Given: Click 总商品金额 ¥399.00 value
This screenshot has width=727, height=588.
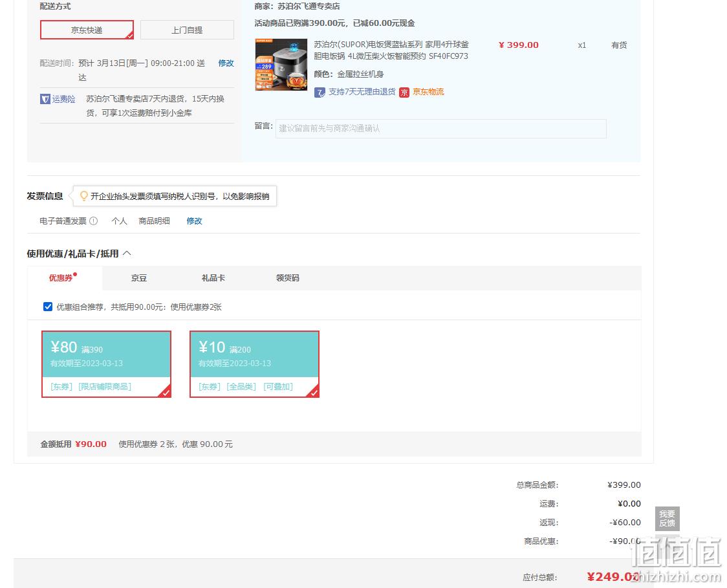Looking at the screenshot, I should point(624,485).
